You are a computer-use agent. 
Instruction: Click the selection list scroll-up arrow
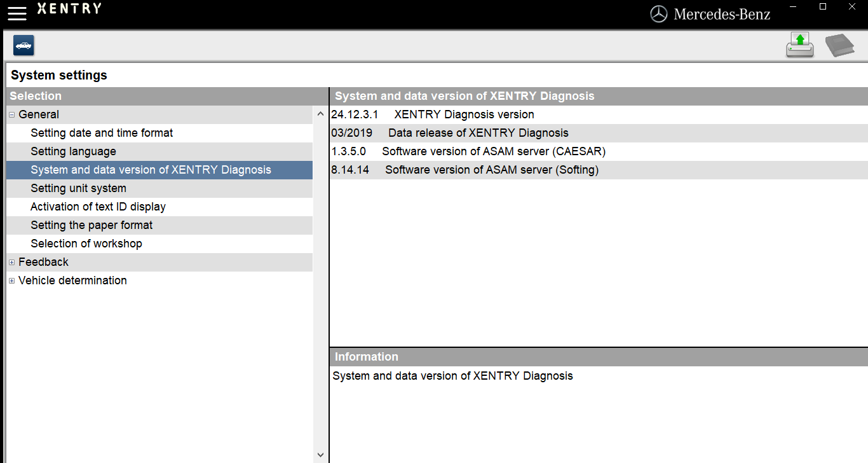click(x=320, y=114)
